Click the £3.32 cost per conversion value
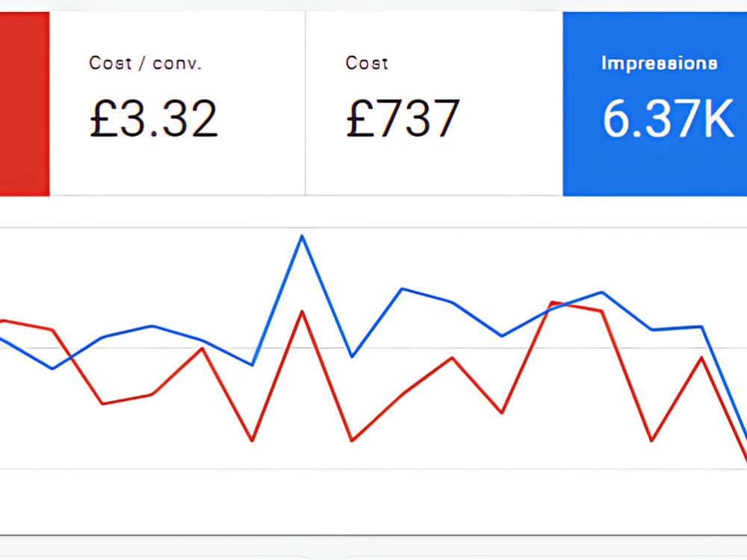 click(x=153, y=119)
